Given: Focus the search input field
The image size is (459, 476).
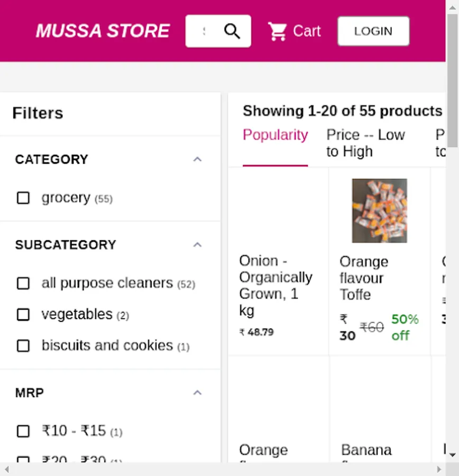Looking at the screenshot, I should [x=204, y=31].
